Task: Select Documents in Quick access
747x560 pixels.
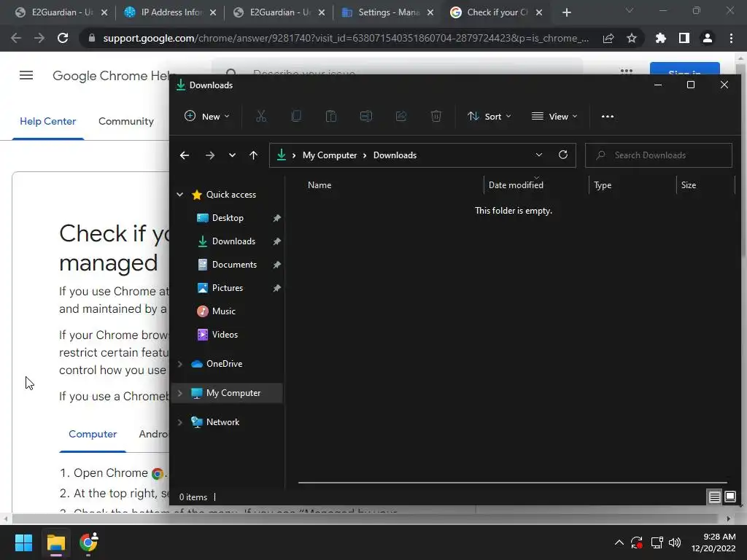Action: (234, 264)
